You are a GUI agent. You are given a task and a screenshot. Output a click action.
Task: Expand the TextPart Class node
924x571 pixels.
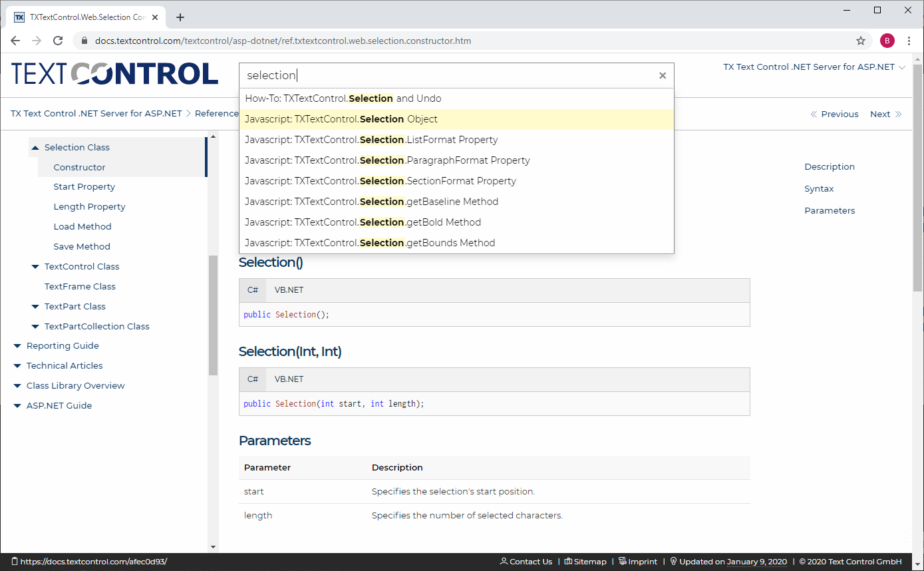point(35,307)
